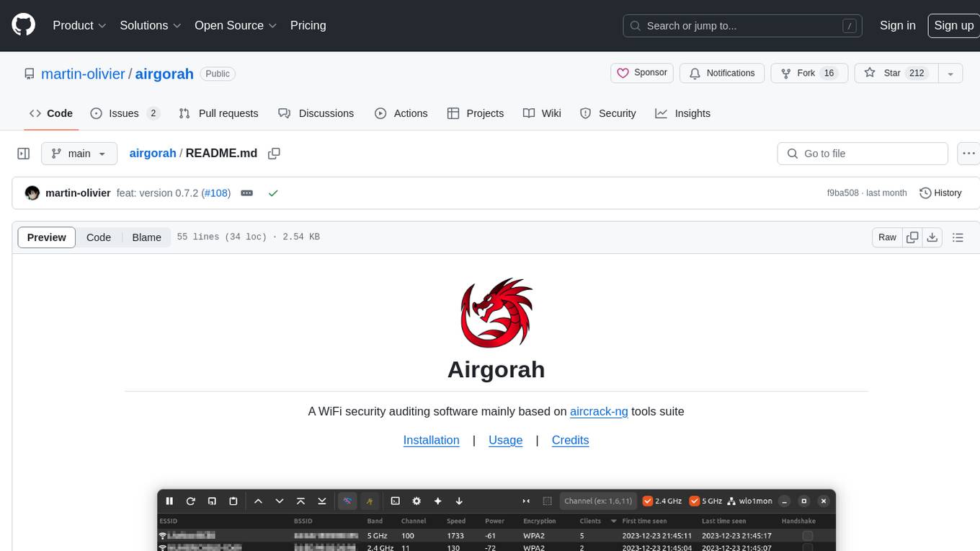This screenshot has width=980, height=551.
Task: Expand the file tree side panel
Action: (24, 154)
